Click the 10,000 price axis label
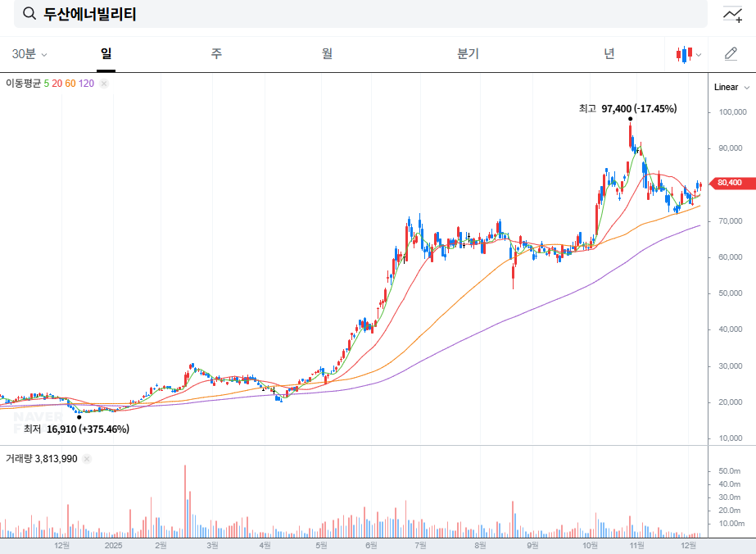756x554 pixels. point(731,438)
